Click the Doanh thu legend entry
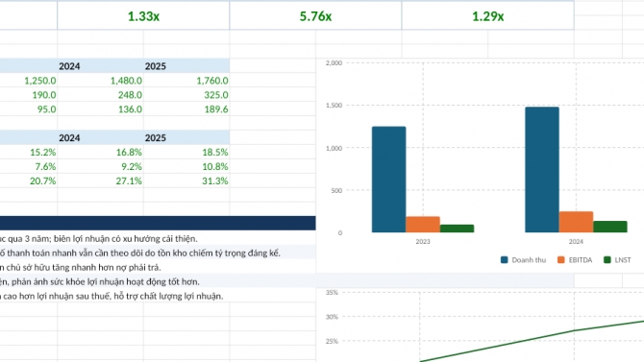This screenshot has width=644, height=362. 524,260
